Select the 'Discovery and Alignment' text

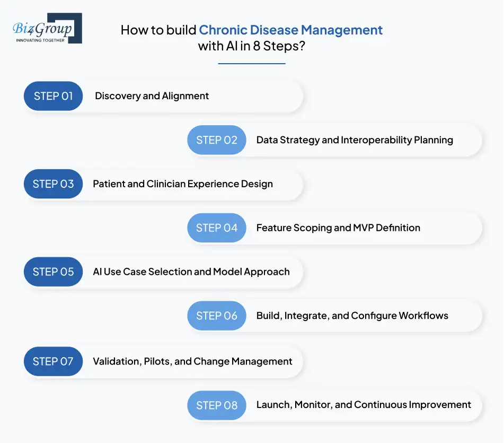pos(152,96)
